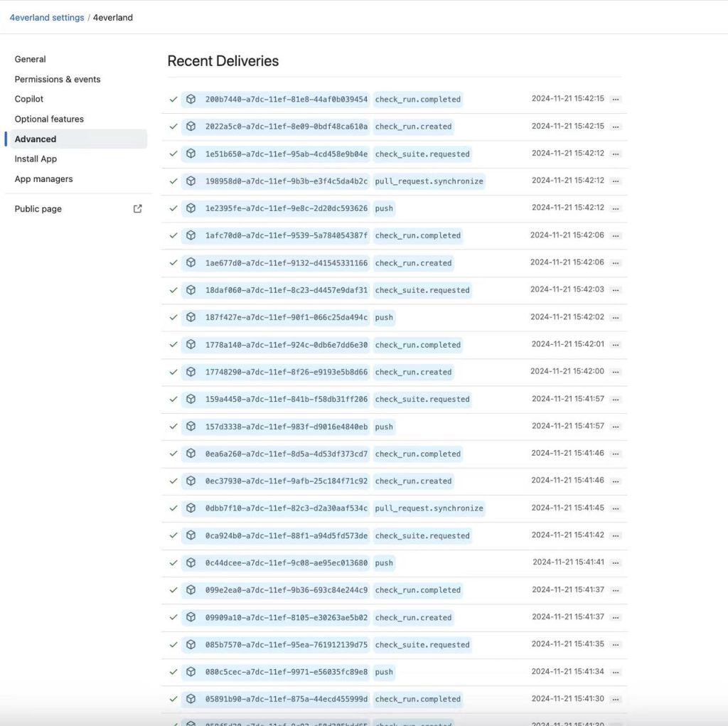Click pull_request.synchronize label on delivery 198958d0
The image size is (728, 726).
tap(429, 181)
